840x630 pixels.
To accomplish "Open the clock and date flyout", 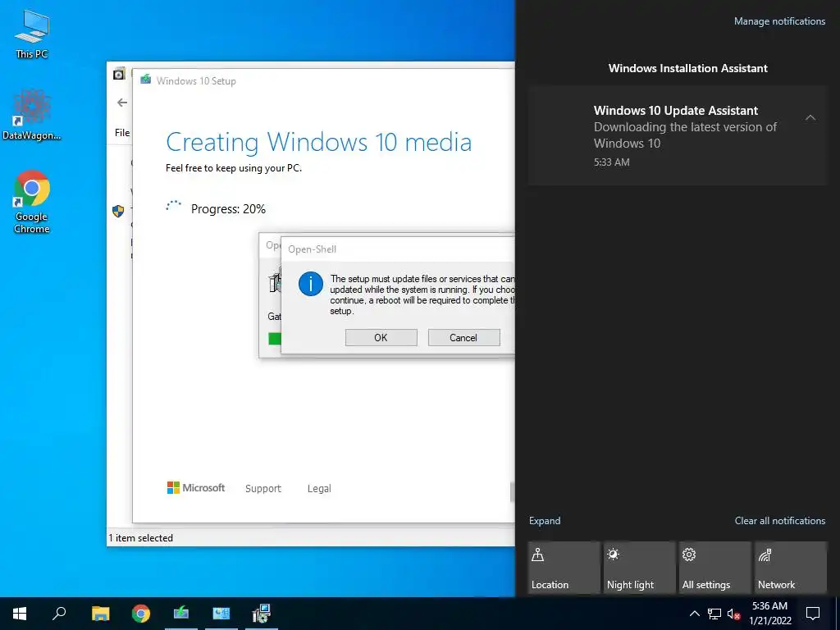I will (x=769, y=614).
